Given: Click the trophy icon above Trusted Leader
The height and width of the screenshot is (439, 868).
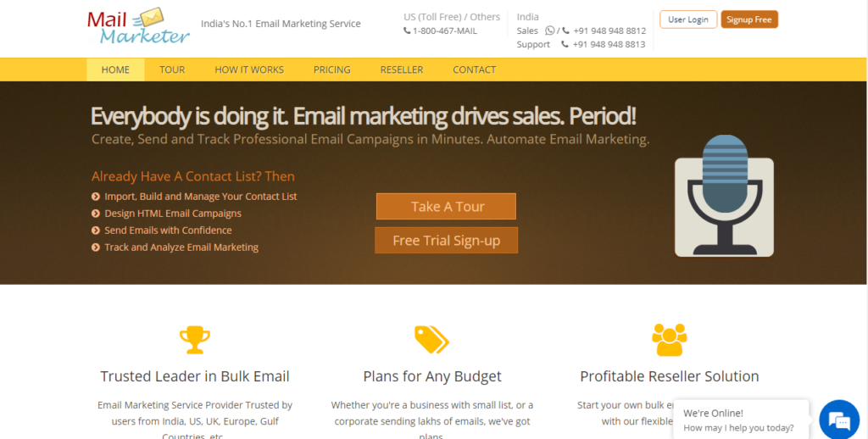Looking at the screenshot, I should [195, 340].
